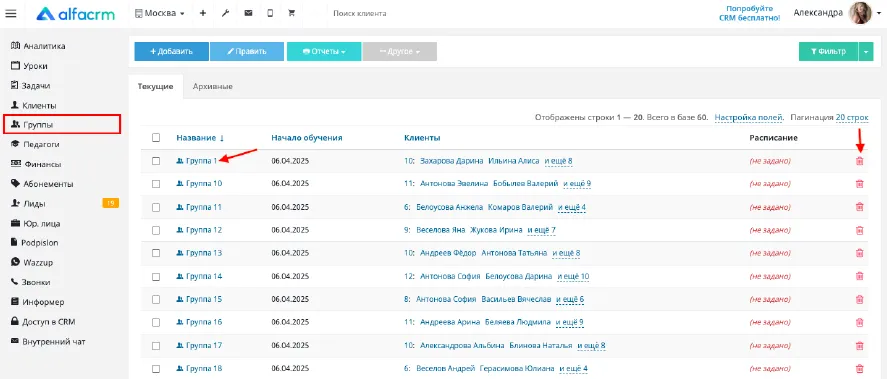Expand 'и ещё 10' in Группа 14 row
Screen dimensions: 887x379
coord(574,276)
